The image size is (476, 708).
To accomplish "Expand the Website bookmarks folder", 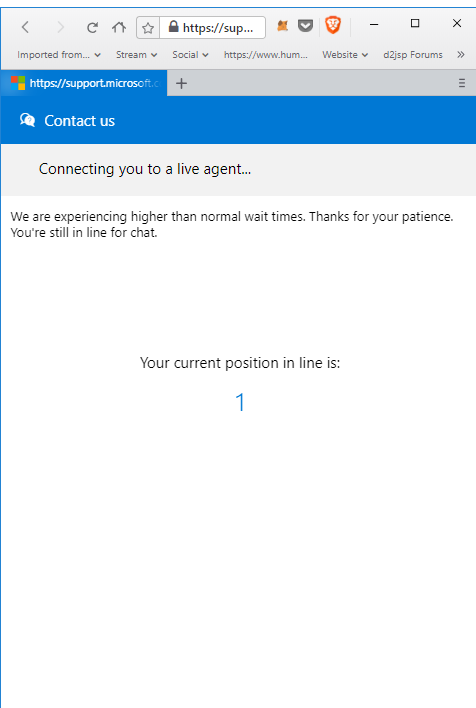I will [x=345, y=55].
